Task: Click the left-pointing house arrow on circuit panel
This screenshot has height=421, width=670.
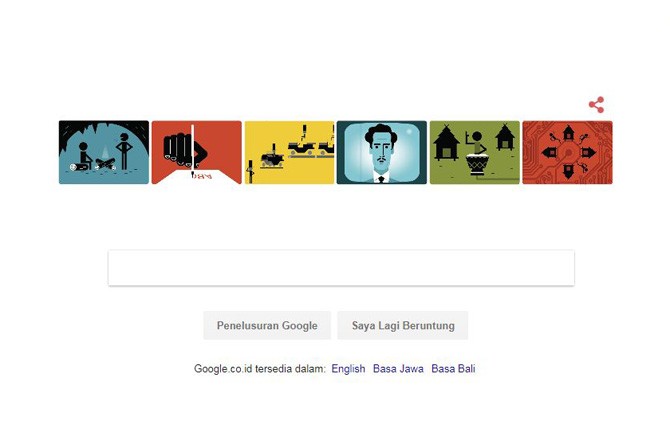Action: (549, 152)
